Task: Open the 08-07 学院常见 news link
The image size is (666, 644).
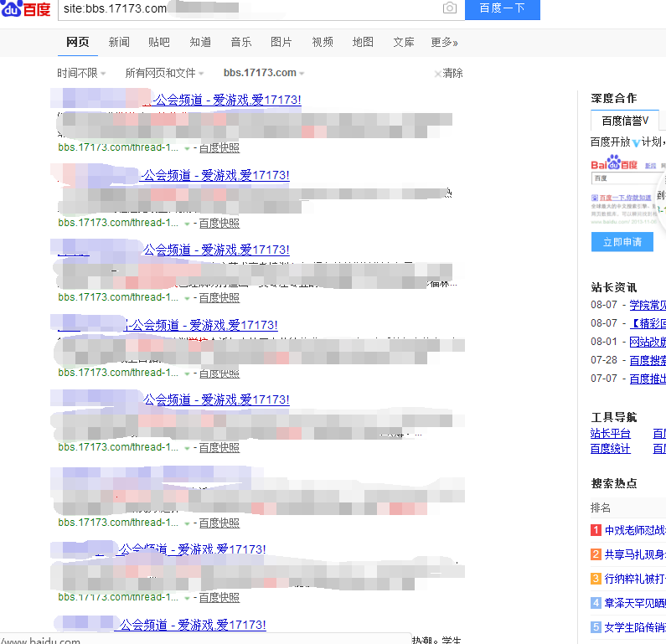Action: tap(648, 305)
